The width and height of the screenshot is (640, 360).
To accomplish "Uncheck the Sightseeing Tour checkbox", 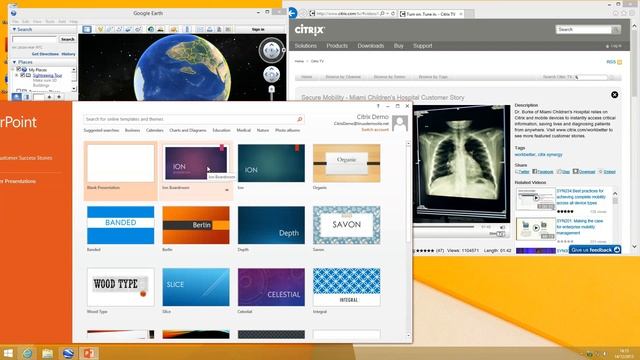I will 23,76.
